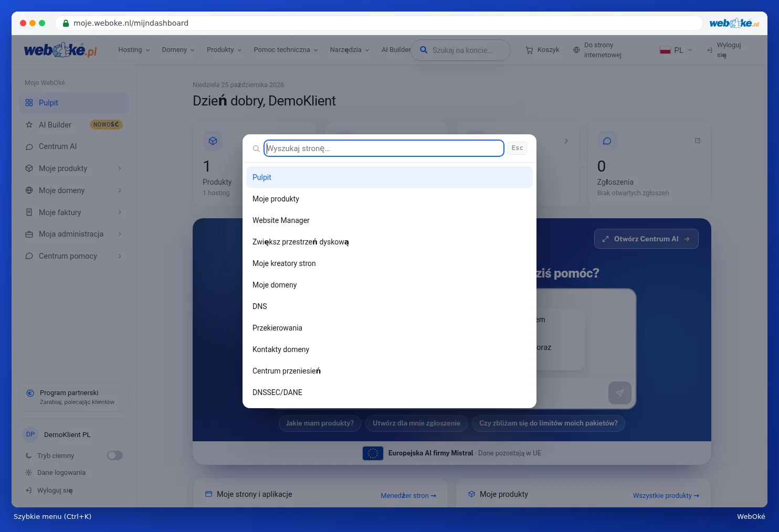The width and height of the screenshot is (779, 532).
Task: Expand the Hosting menu in the header
Action: coord(134,50)
